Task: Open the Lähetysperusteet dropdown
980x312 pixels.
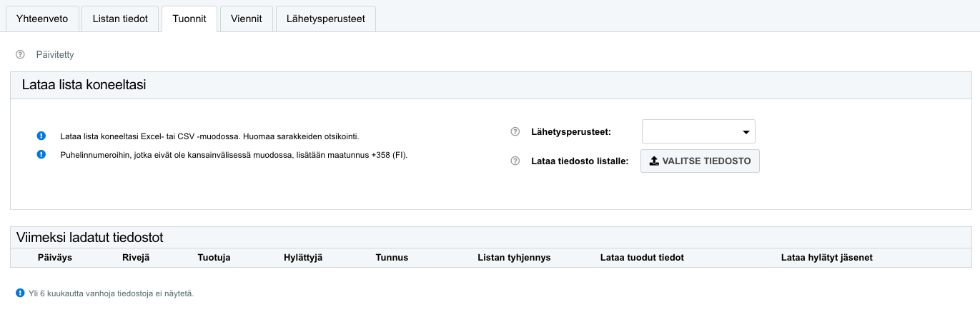Action: pos(698,131)
